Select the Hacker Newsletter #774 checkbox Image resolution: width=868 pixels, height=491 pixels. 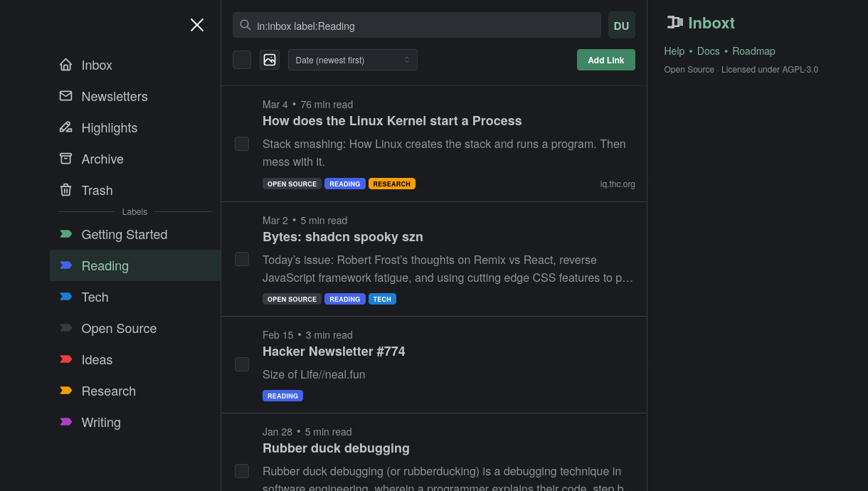tap(242, 364)
